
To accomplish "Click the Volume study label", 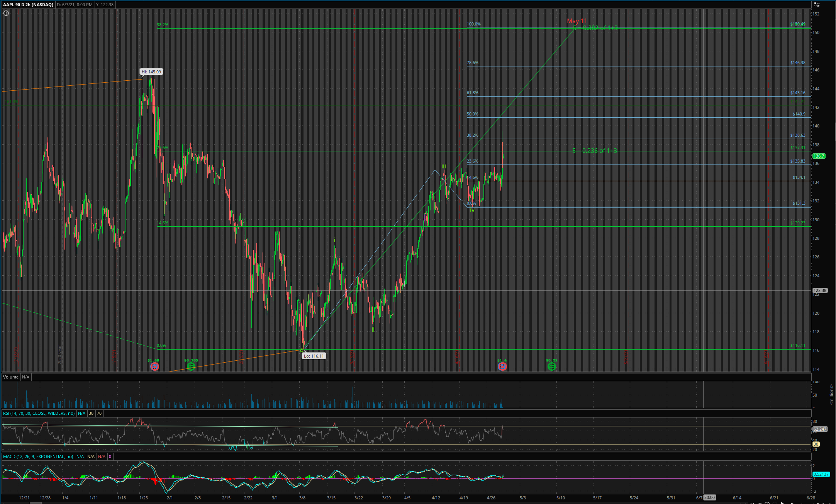I will (11, 377).
